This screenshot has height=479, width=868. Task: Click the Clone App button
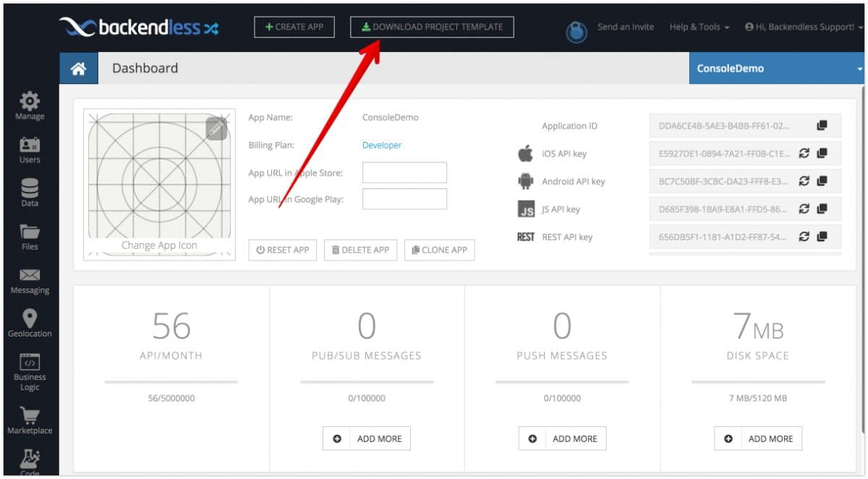pyautogui.click(x=439, y=250)
